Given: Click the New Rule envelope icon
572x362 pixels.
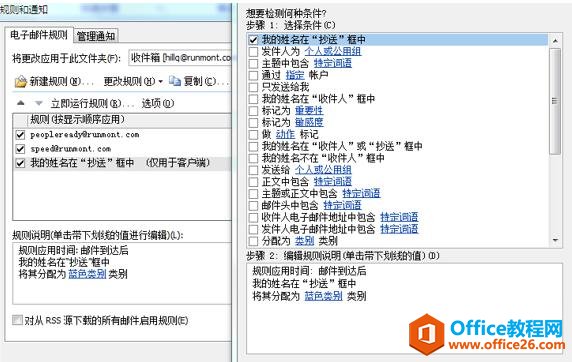Looking at the screenshot, I should coord(20,81).
